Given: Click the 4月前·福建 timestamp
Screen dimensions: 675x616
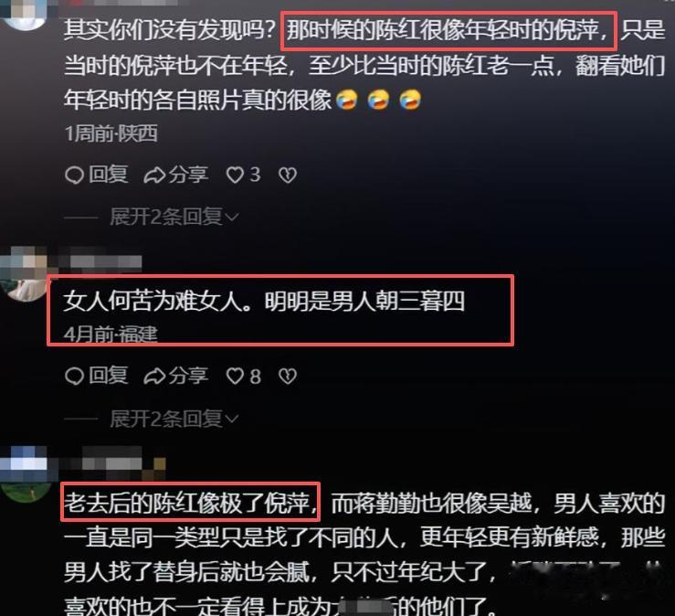Looking at the screenshot, I should (x=111, y=335).
